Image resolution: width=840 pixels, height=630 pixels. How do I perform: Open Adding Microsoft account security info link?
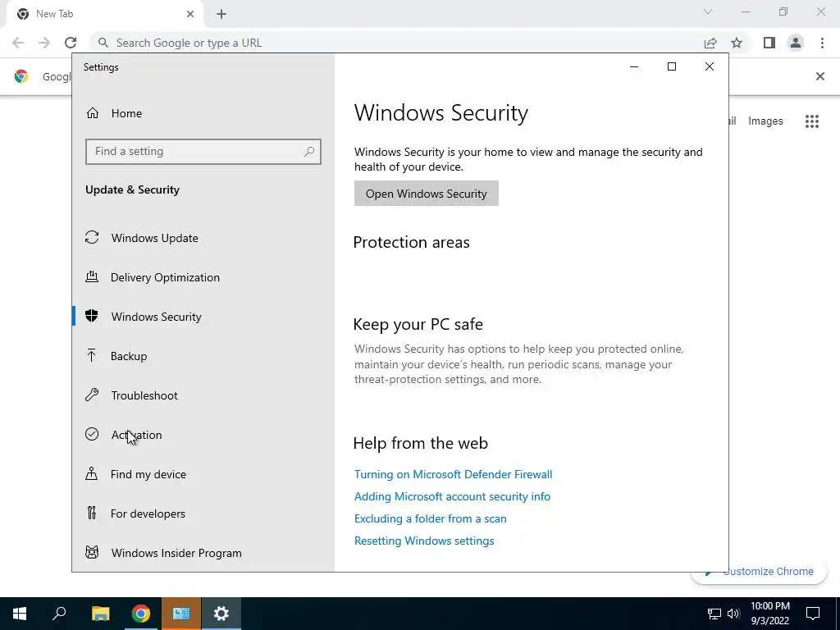click(452, 496)
